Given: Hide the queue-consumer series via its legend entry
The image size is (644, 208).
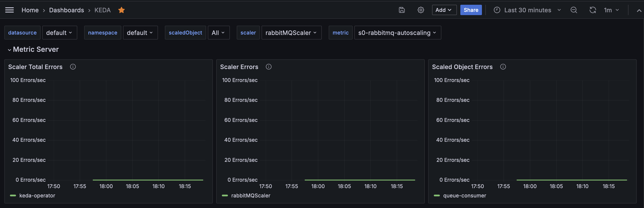Looking at the screenshot, I should pyautogui.click(x=464, y=195).
